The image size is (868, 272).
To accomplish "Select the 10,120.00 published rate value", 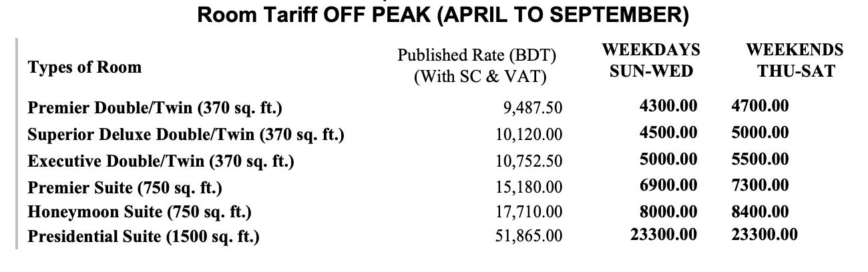I will pos(528,135).
